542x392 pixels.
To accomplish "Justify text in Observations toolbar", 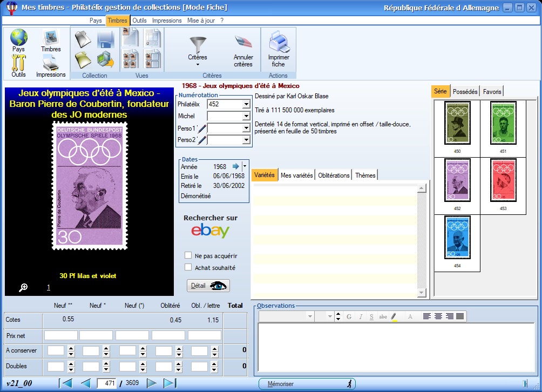I will [460, 316].
